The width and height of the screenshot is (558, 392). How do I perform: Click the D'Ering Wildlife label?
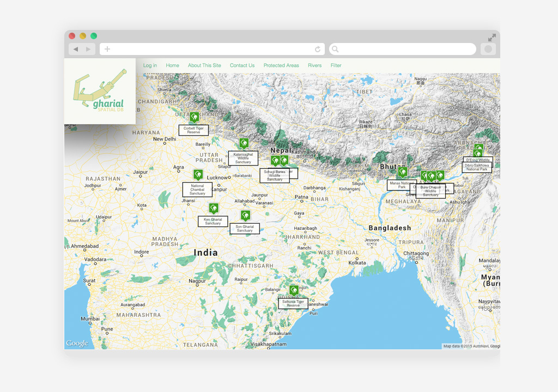[478, 160]
